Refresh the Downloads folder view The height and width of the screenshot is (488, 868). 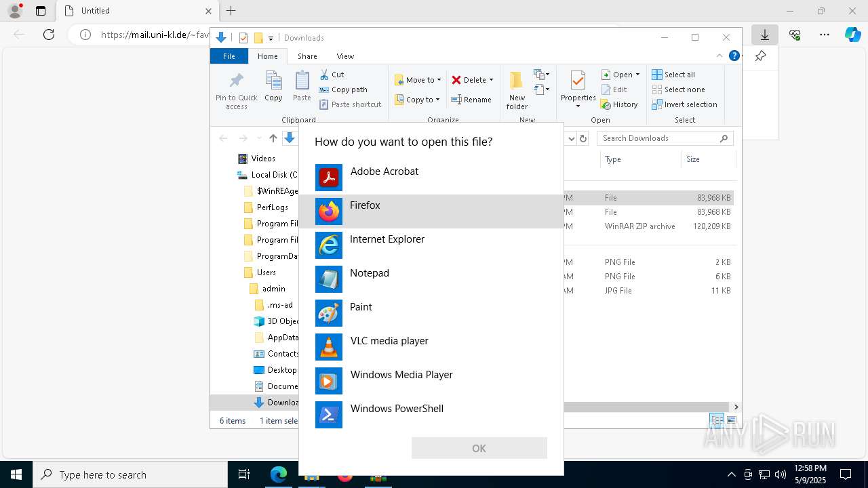click(x=583, y=138)
